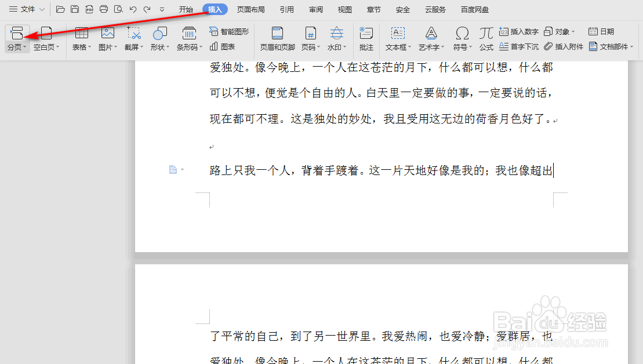Switch to the 插入 tab
The image size is (643, 364).
coord(215,9)
